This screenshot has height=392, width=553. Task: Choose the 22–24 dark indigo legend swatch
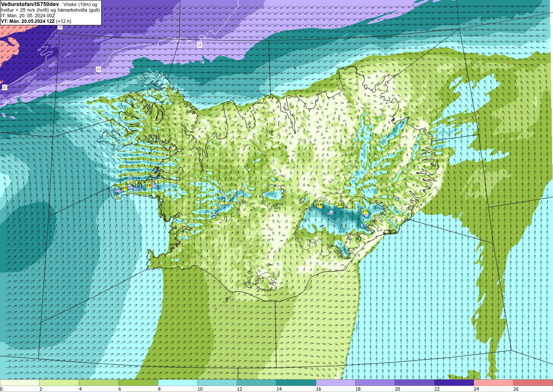click(x=454, y=383)
